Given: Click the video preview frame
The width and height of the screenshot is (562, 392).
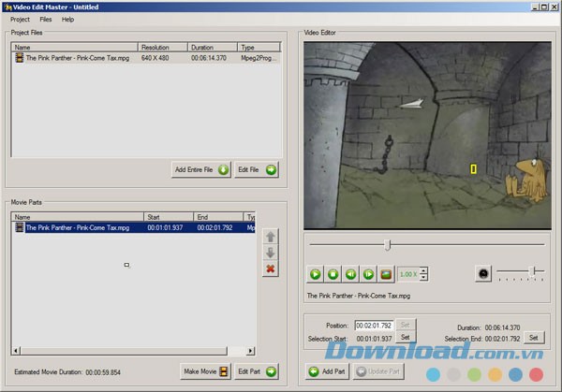Looking at the screenshot, I should (427, 136).
